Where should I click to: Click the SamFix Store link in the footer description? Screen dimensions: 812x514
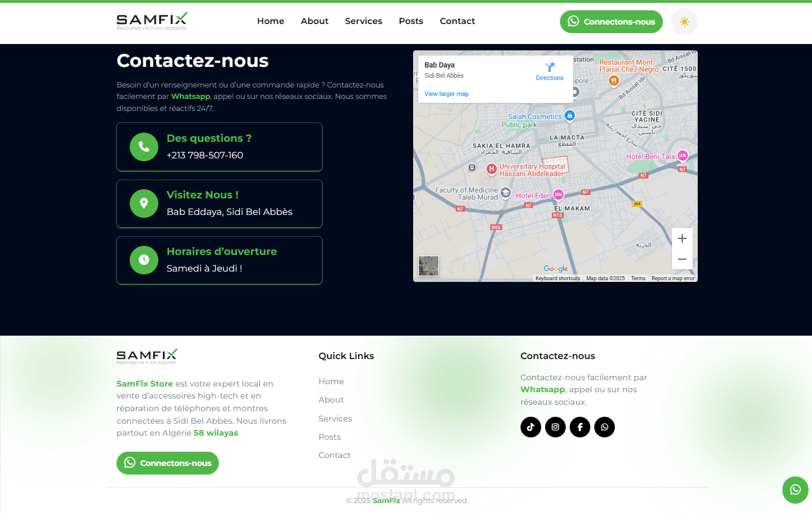[145, 384]
